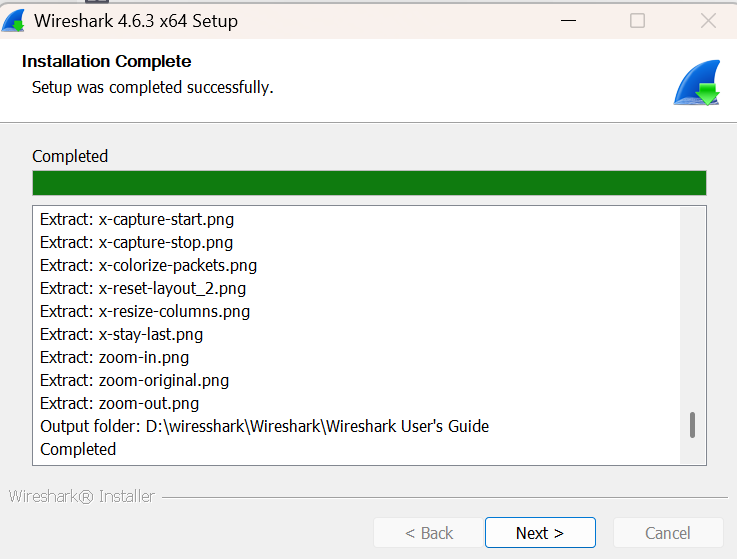Click the green installation progress bar
Image resolution: width=737 pixels, height=559 pixels.
tap(369, 183)
